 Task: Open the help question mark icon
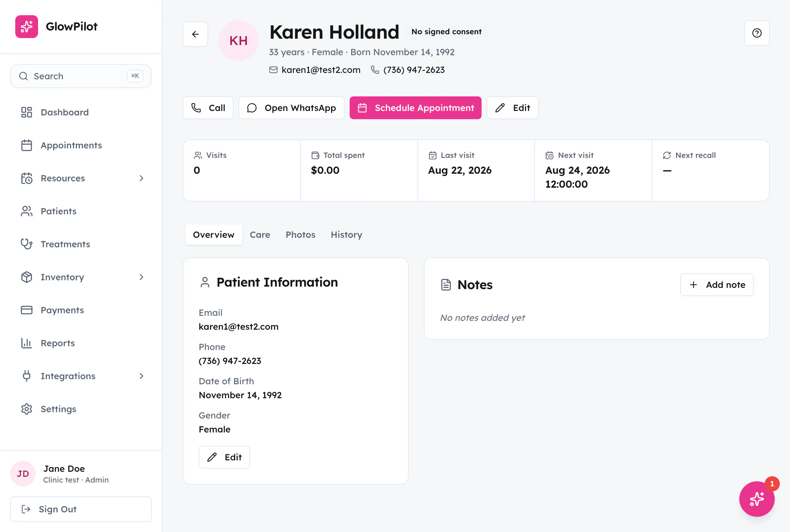757,33
